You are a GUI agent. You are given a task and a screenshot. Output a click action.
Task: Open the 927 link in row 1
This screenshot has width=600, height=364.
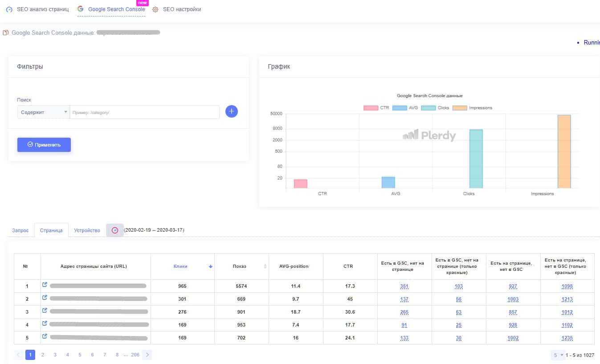[x=513, y=286]
